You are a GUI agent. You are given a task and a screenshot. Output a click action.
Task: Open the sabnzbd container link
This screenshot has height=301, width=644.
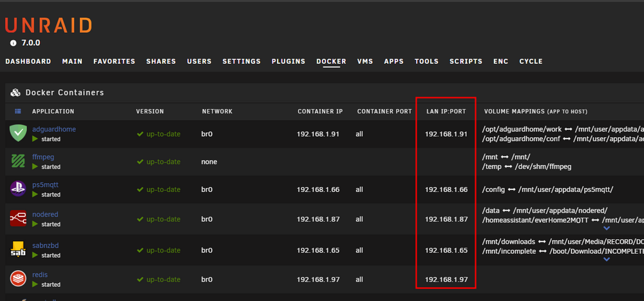click(45, 245)
